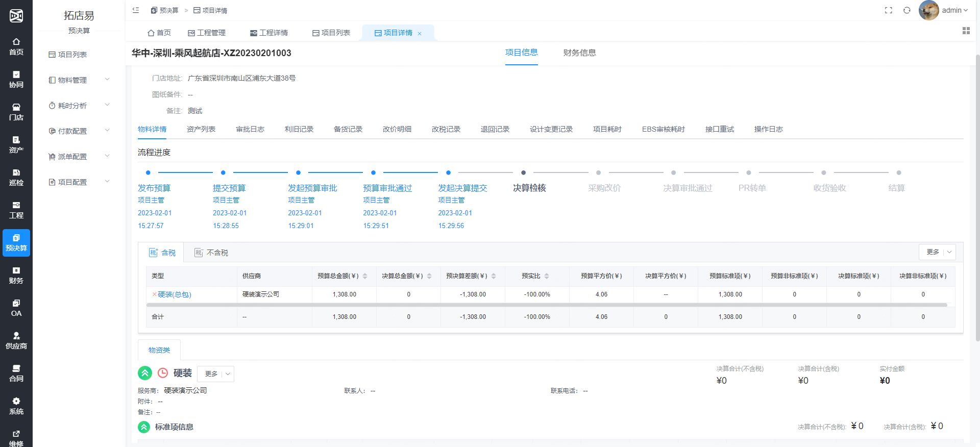980x447 pixels.
Task: Click the fullscreen icon in top bar
Action: coord(888,10)
